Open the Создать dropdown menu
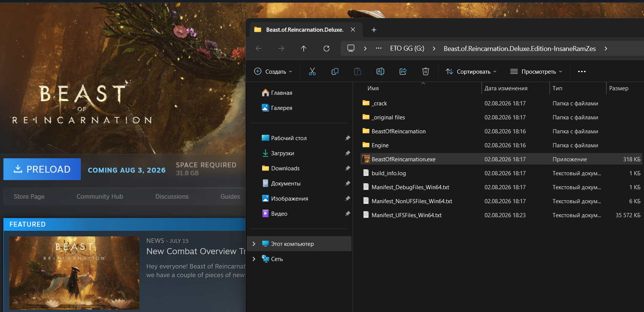 pyautogui.click(x=273, y=71)
